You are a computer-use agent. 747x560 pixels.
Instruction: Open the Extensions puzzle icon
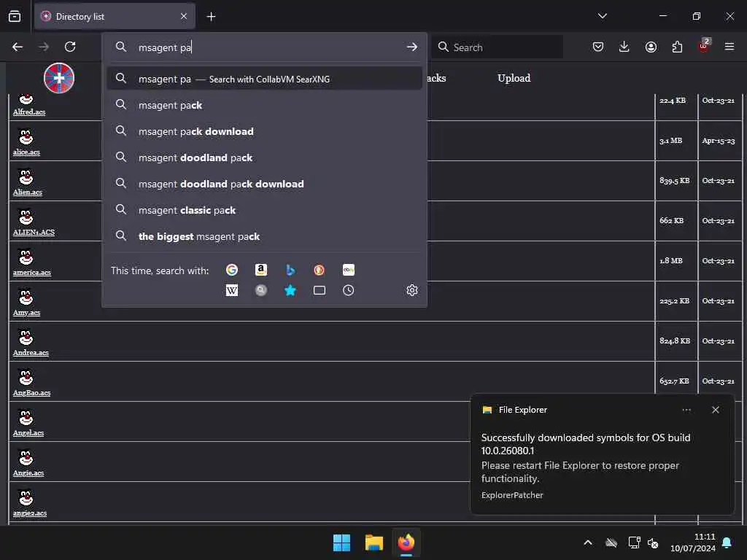(x=677, y=47)
